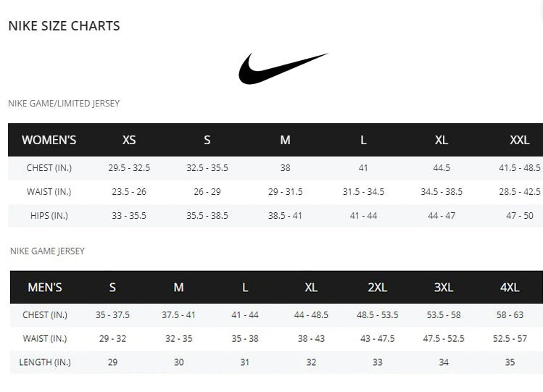Select men's XL waist value 38 - 43
The image size is (543, 392).
(x=311, y=338)
